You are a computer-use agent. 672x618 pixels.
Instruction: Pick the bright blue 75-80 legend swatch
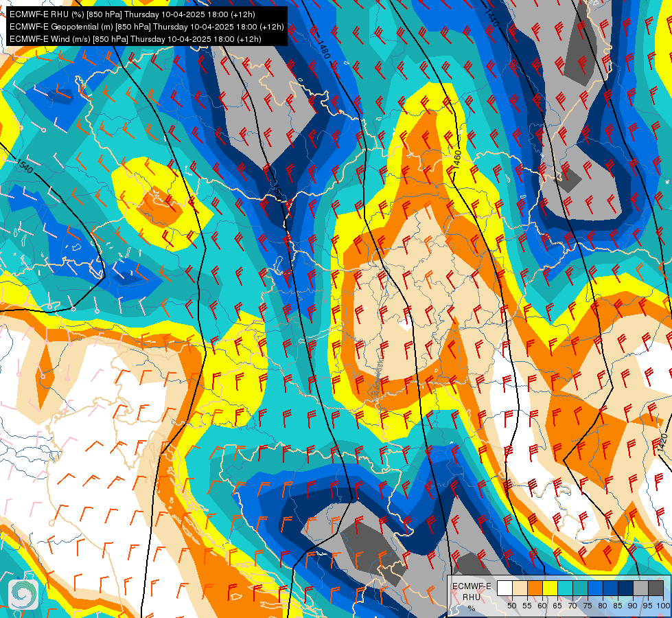(596, 588)
